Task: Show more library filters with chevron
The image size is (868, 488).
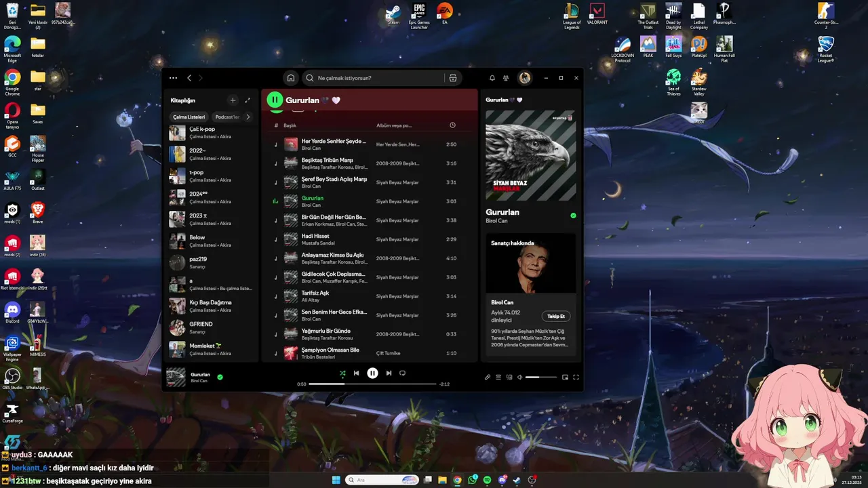Action: point(248,117)
